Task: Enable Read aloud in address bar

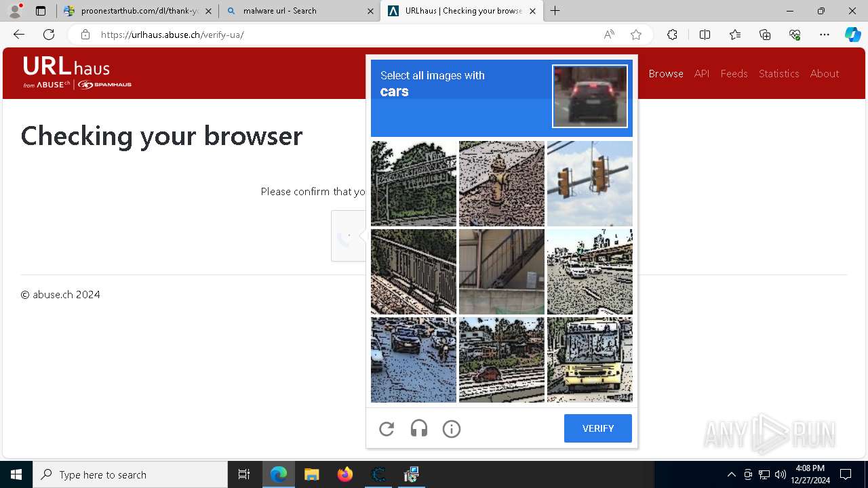Action: click(609, 35)
